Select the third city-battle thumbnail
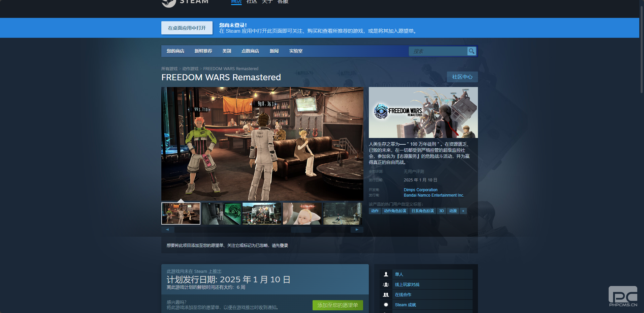Screen dimensions: 644x313 click(262, 214)
